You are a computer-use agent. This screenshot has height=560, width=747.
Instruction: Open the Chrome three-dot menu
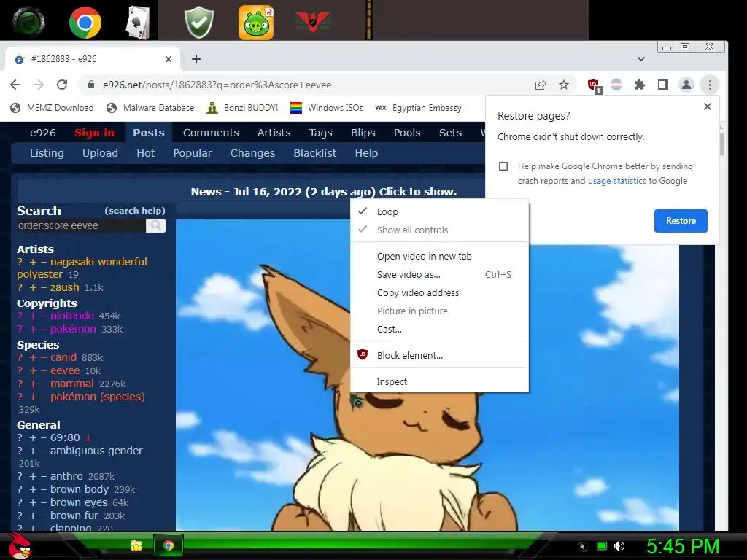pos(710,85)
